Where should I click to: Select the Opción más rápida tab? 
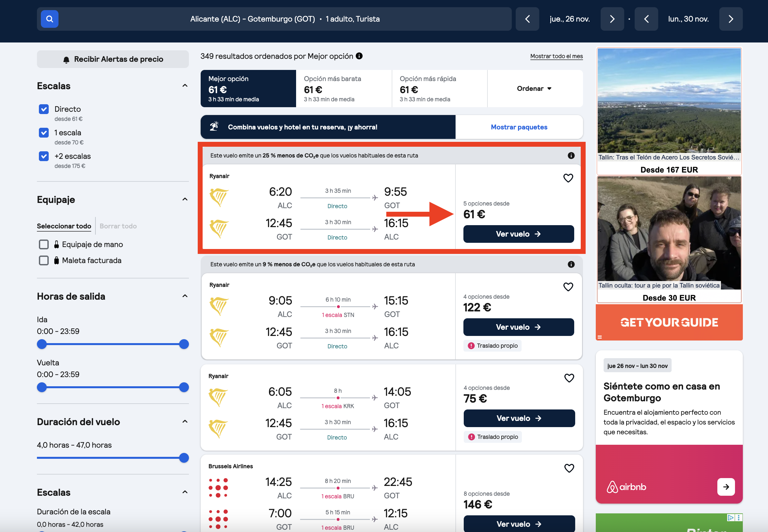pyautogui.click(x=440, y=88)
